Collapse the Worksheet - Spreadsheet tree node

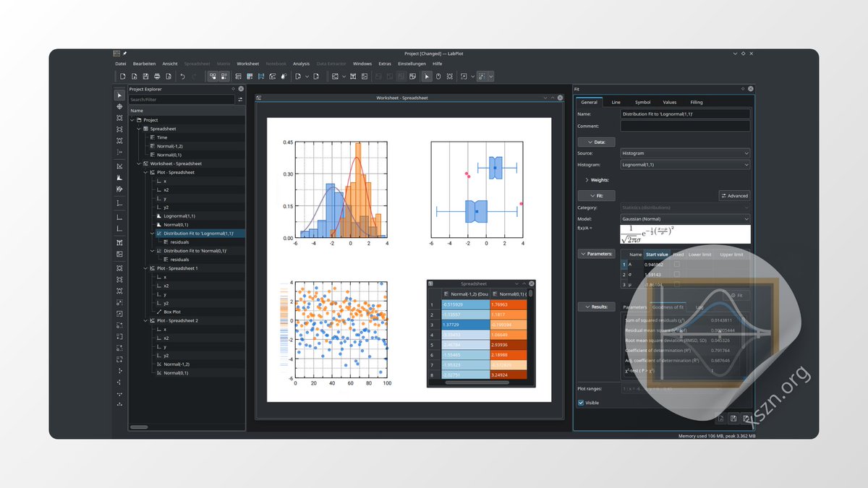click(139, 163)
